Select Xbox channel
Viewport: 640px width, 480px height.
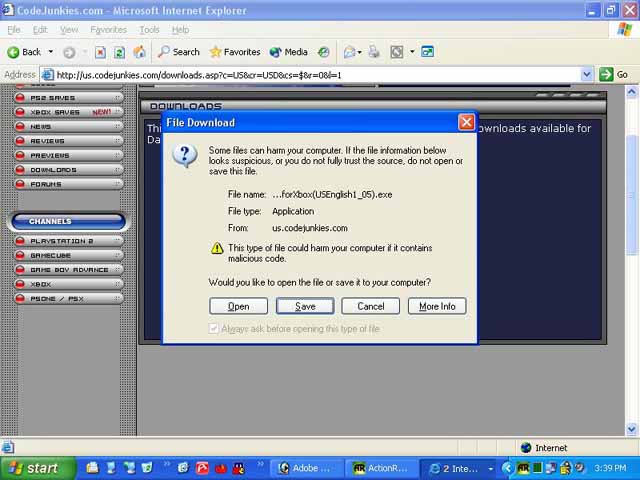click(69, 284)
